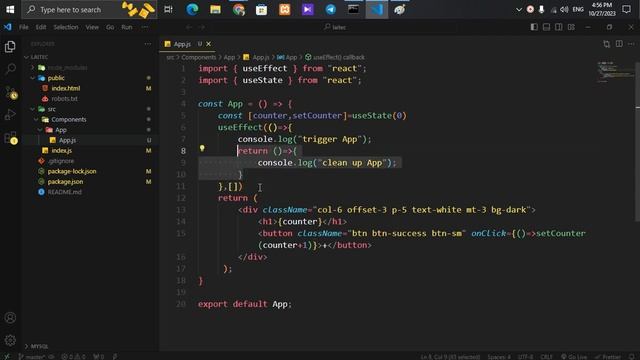Click the Open Changes icon in editor toolbar

point(607,44)
